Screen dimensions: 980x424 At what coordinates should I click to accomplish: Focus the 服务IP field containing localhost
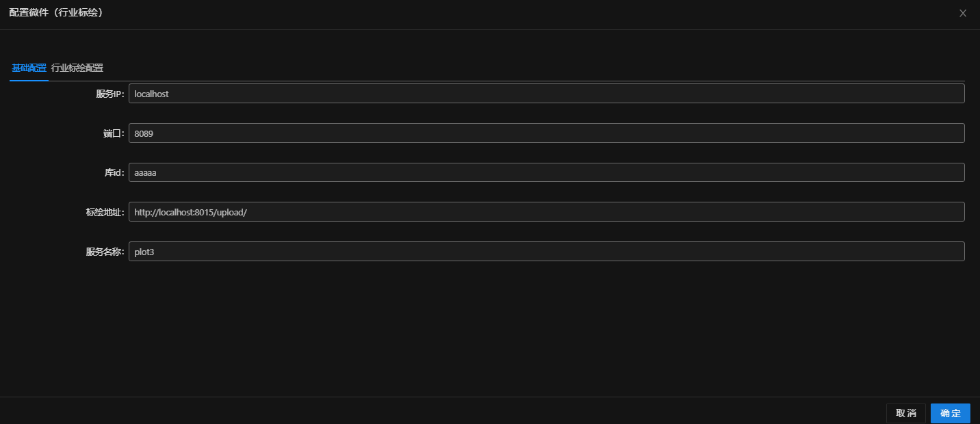pyautogui.click(x=546, y=94)
